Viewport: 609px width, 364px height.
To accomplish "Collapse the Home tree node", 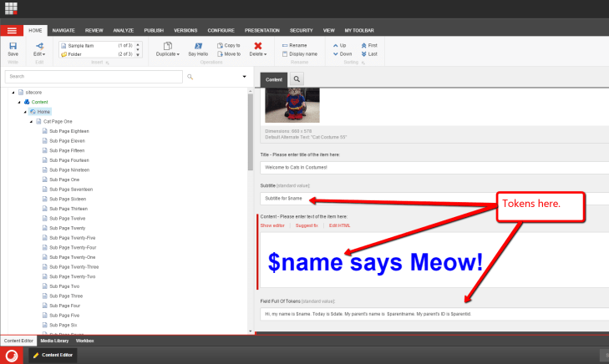I will (26, 111).
